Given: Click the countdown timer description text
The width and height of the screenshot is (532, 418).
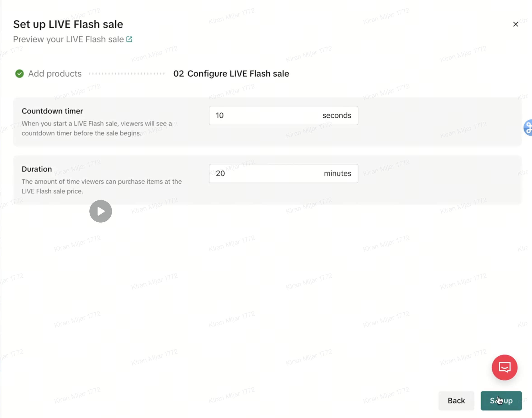Looking at the screenshot, I should pos(97,128).
